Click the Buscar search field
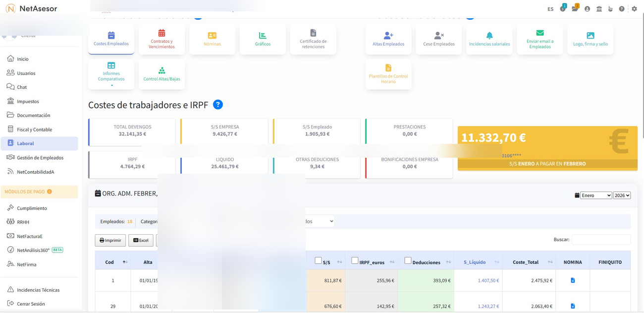The image size is (644, 313). pos(600,240)
